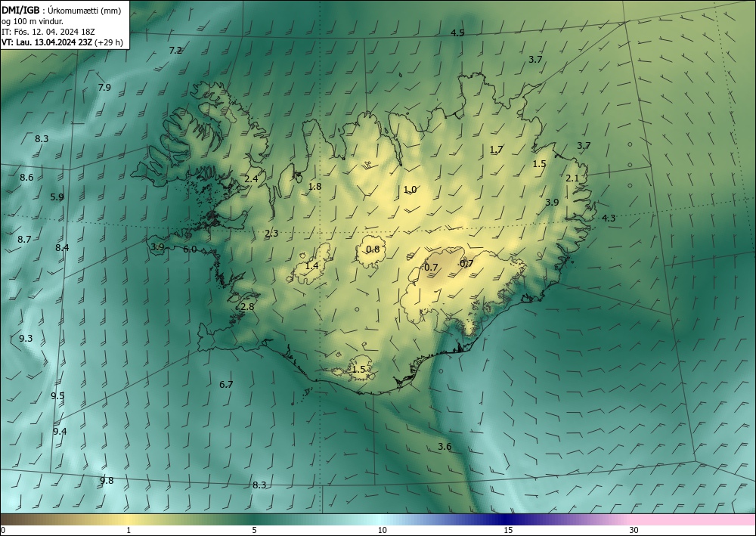This screenshot has height=536, width=756.
Task: Click the 9.8 value label
Action: pos(107,481)
